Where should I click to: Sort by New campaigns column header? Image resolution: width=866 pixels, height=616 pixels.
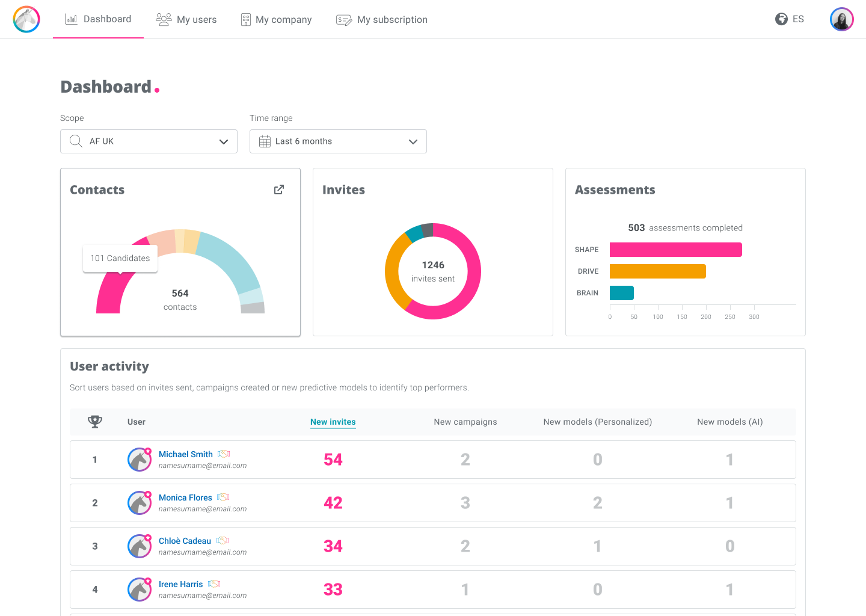pyautogui.click(x=465, y=422)
